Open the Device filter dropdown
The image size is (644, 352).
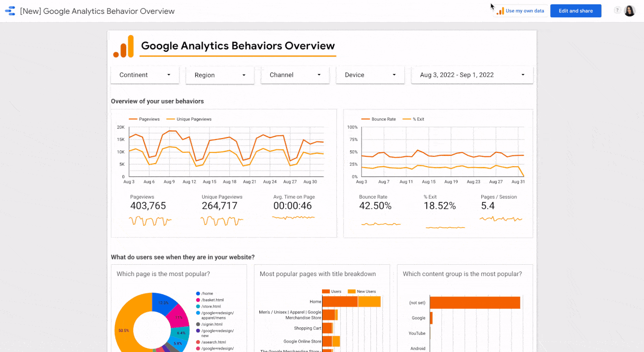(370, 75)
